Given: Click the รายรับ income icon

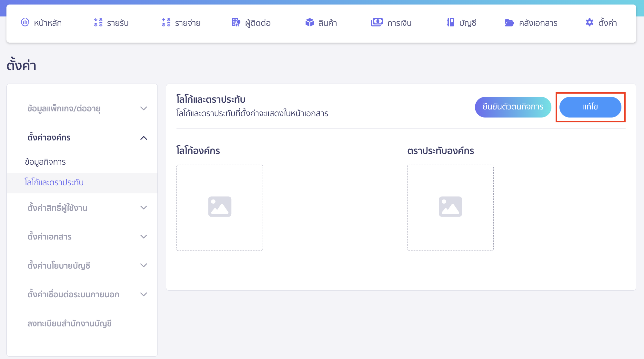Looking at the screenshot, I should coord(98,23).
